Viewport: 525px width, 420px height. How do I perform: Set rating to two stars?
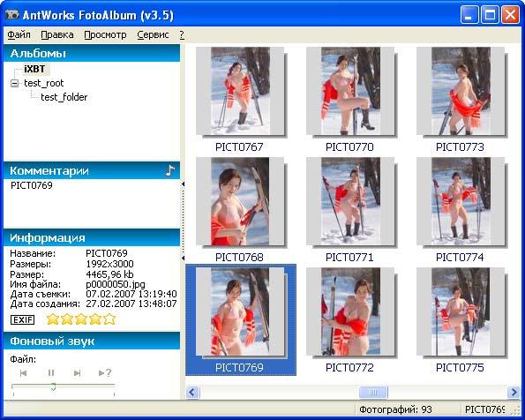click(x=67, y=319)
